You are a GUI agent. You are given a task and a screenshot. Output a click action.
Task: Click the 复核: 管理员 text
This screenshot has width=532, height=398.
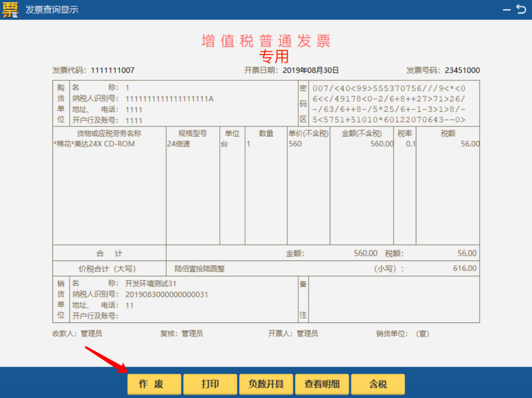click(x=181, y=333)
